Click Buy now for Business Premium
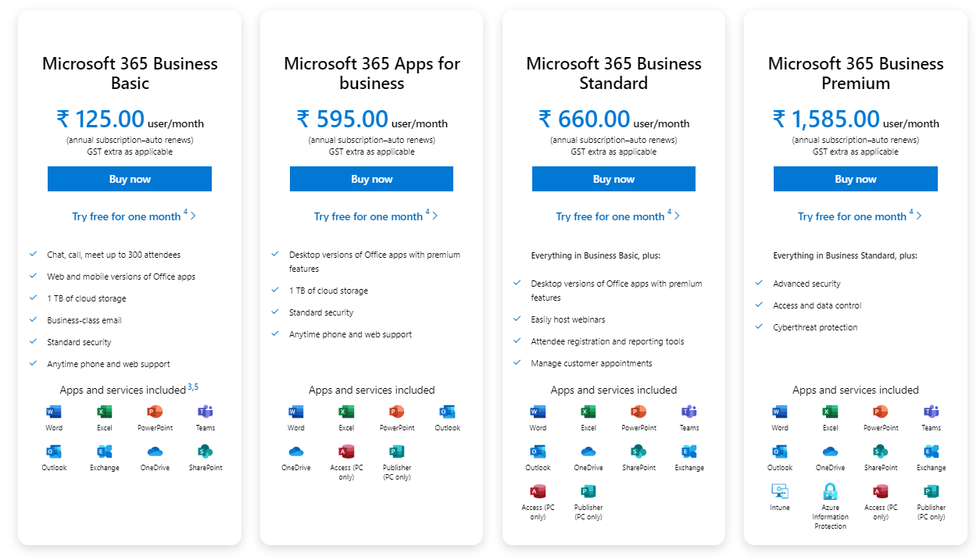This screenshot has width=980, height=560. point(856,179)
